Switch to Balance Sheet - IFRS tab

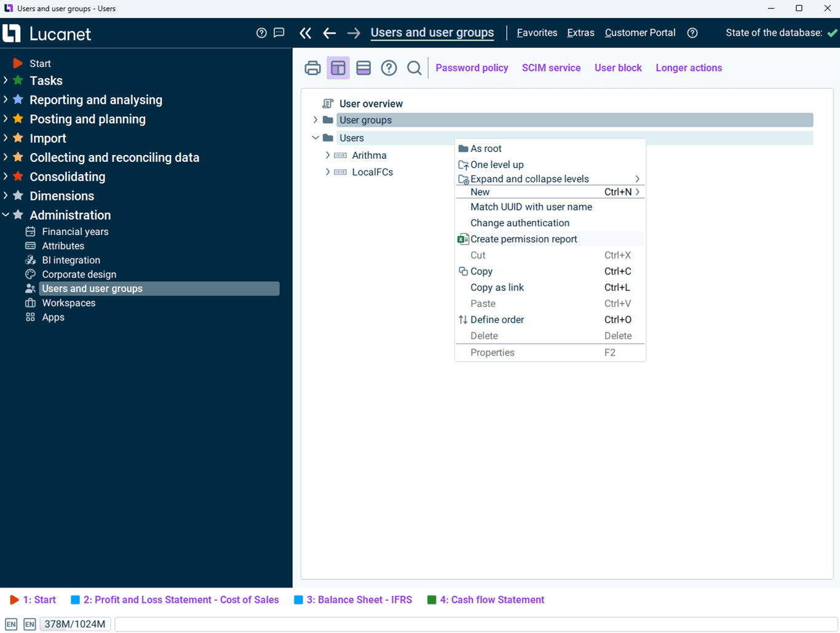coord(354,600)
